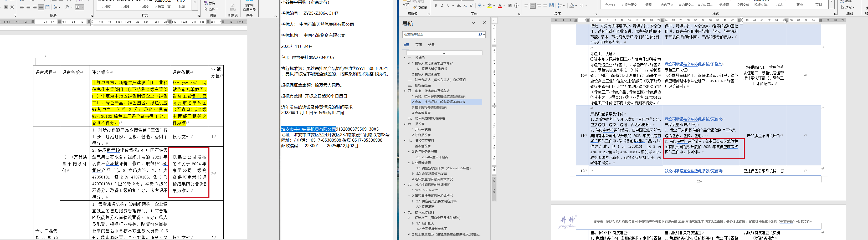Click the text effects icon in right window
Viewport: 868px width, 240px height.
(x=480, y=6)
